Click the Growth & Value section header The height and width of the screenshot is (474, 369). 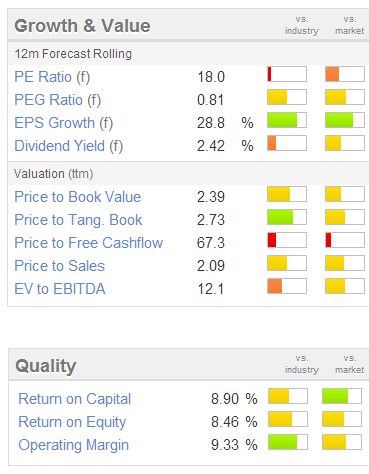click(82, 26)
